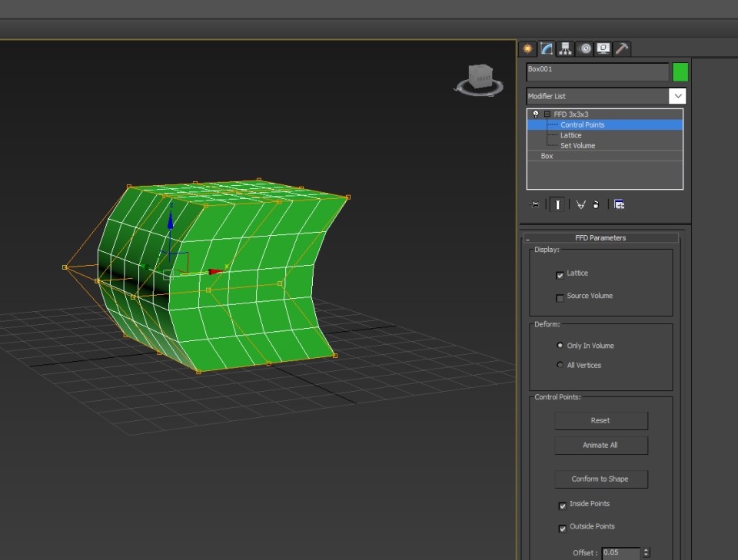This screenshot has width=738, height=560.
Task: Toggle Show End Result icon
Action: (x=557, y=204)
